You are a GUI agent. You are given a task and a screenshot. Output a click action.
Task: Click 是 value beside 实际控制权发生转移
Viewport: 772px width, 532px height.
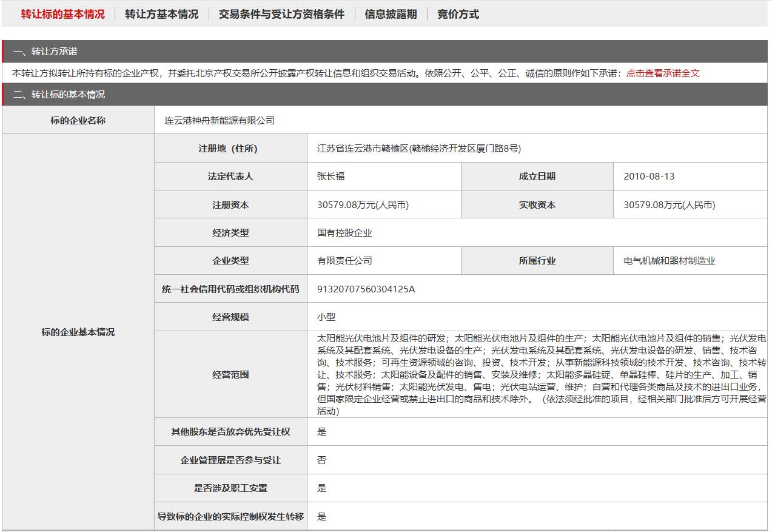pyautogui.click(x=322, y=516)
